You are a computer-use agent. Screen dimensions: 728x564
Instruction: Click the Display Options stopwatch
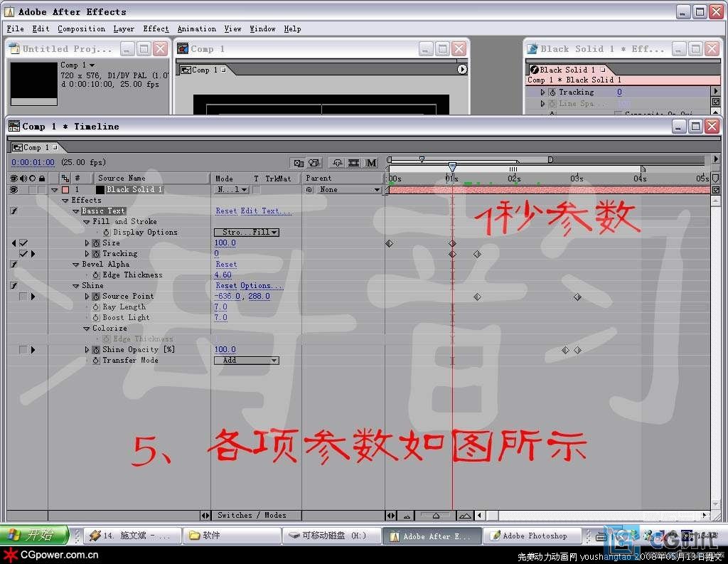pyautogui.click(x=107, y=233)
